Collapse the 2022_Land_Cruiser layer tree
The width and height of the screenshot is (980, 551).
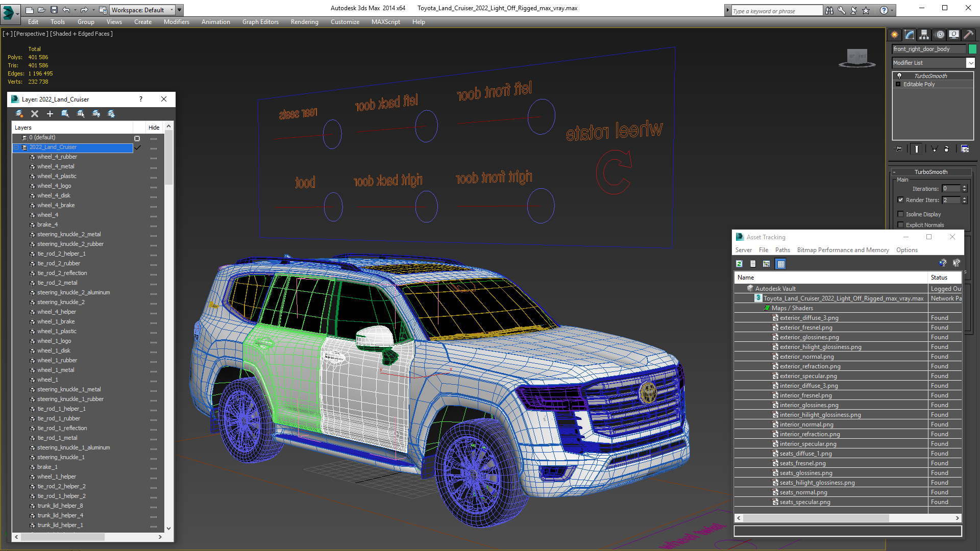click(16, 147)
